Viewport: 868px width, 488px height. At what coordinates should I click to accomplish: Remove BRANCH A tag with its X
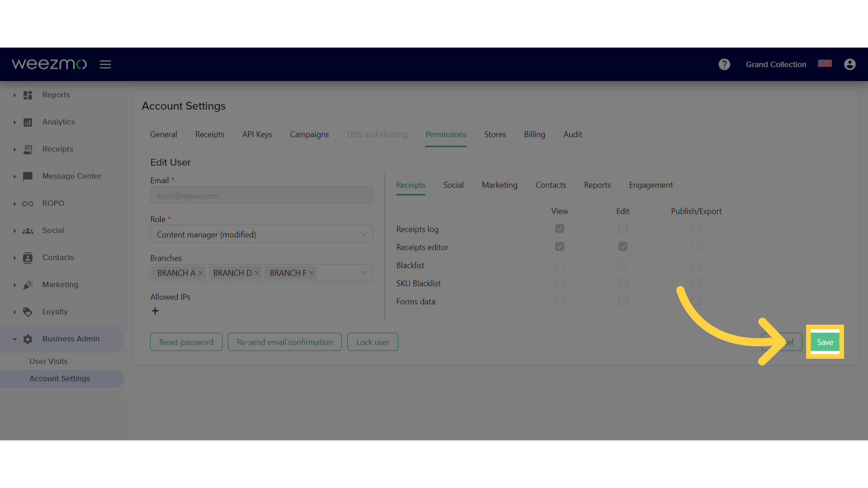click(x=200, y=273)
